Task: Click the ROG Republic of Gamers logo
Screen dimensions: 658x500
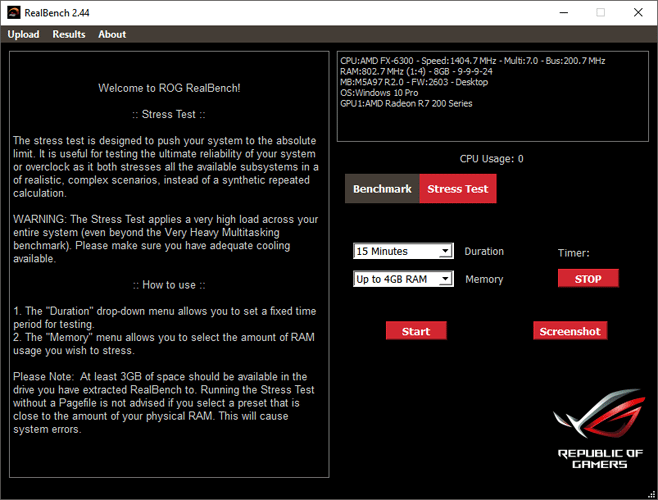Action: 600,428
